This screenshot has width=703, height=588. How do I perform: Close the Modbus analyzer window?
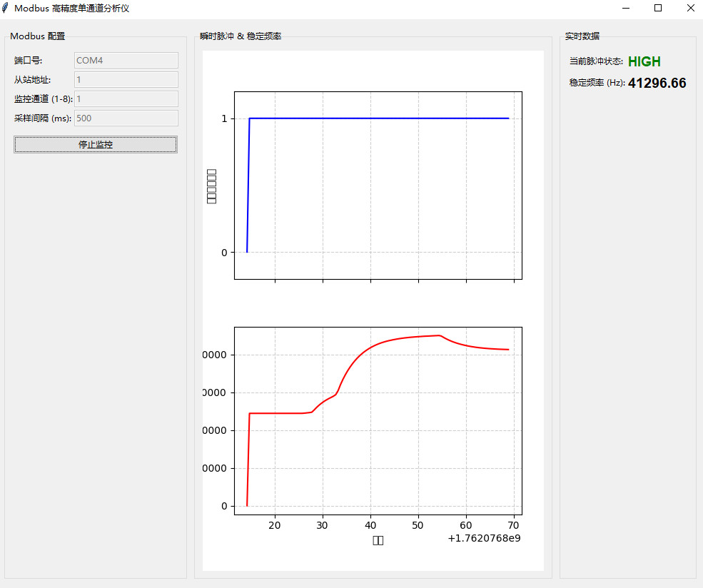point(690,9)
